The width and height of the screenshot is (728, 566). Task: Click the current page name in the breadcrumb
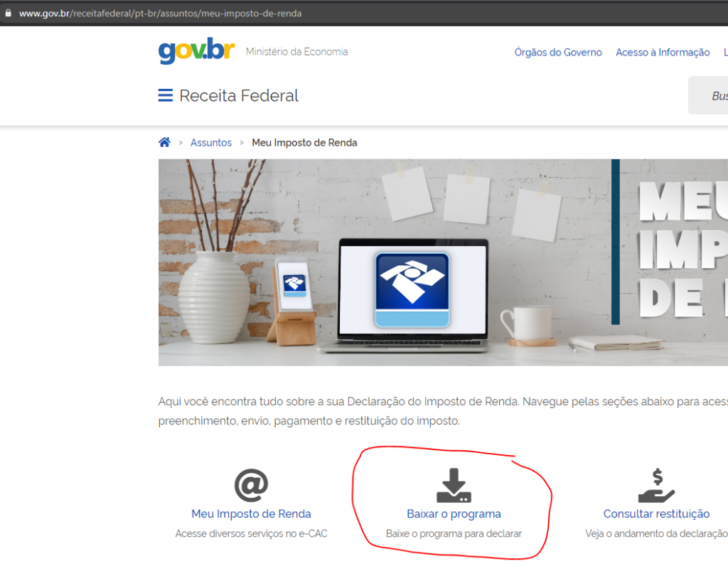coord(304,142)
